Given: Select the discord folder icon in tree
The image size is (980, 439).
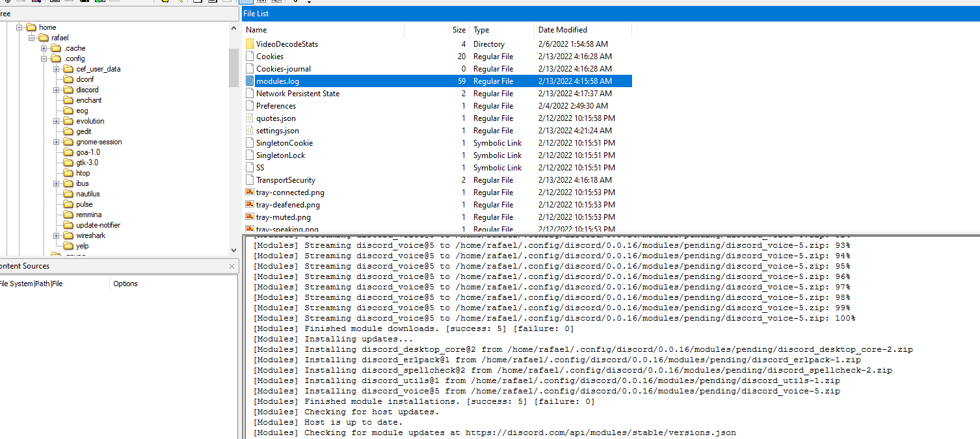Looking at the screenshot, I should 68,90.
